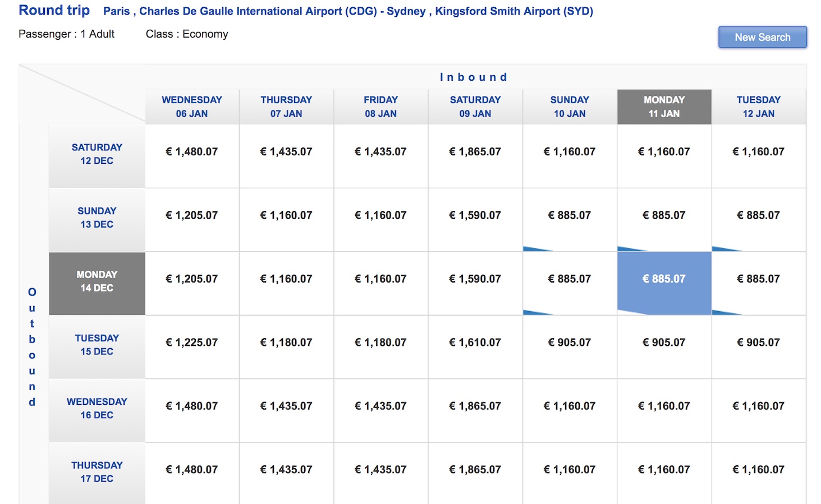
Task: Pick fare for 12 Dec out, 08 Jan return
Action: (380, 156)
